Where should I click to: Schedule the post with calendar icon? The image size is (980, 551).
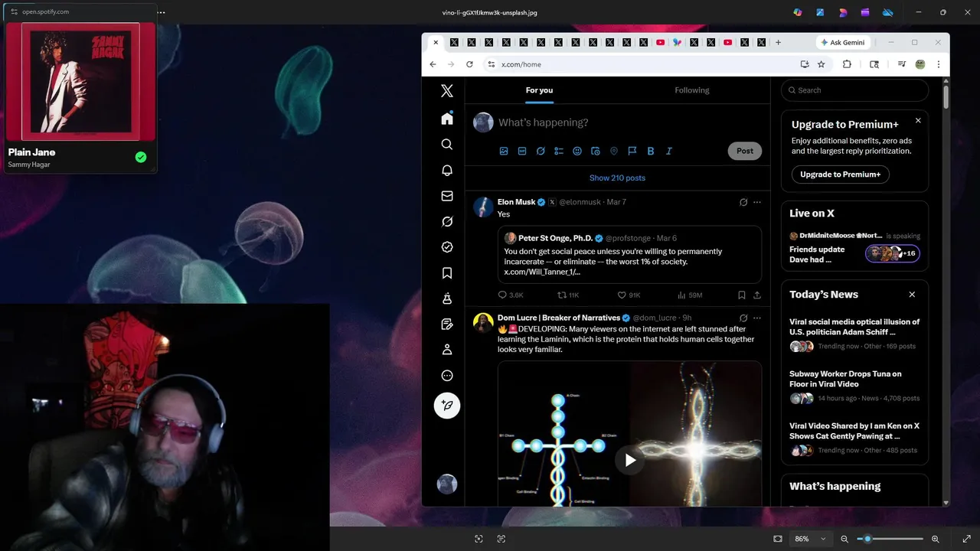(x=596, y=152)
